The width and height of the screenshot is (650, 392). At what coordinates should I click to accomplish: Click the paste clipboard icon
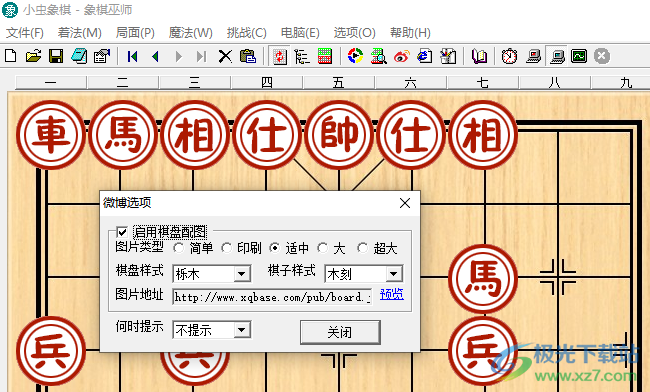248,56
